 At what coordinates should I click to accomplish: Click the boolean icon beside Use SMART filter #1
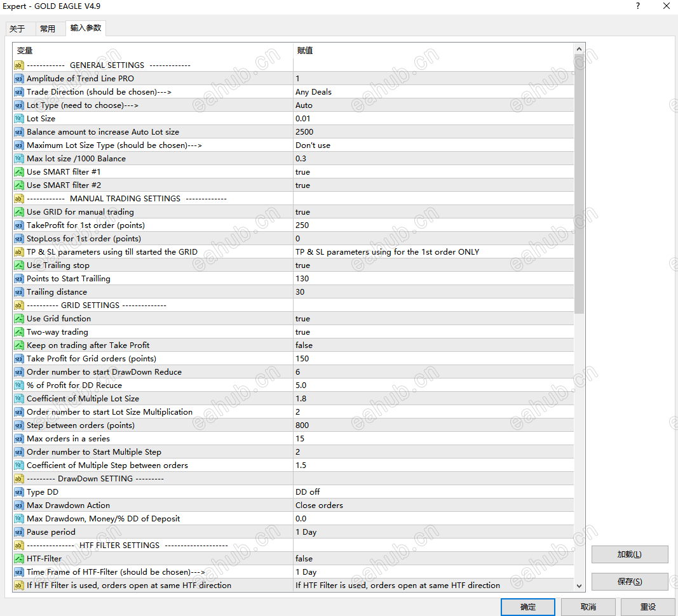point(18,172)
